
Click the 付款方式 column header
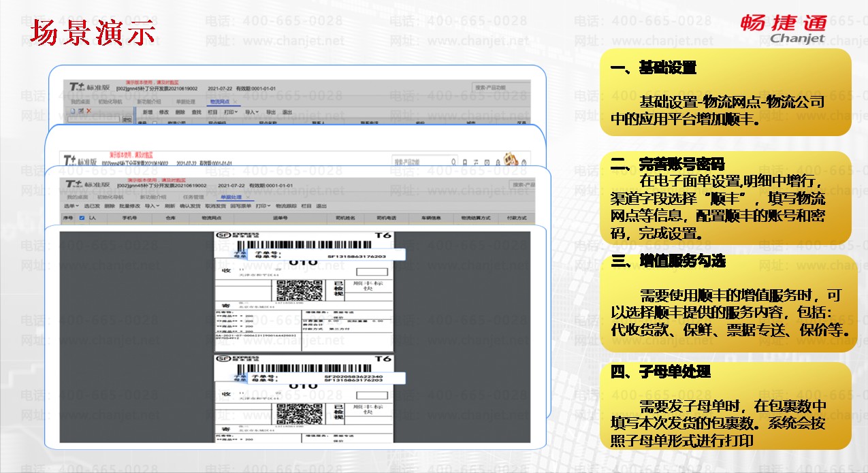517,218
